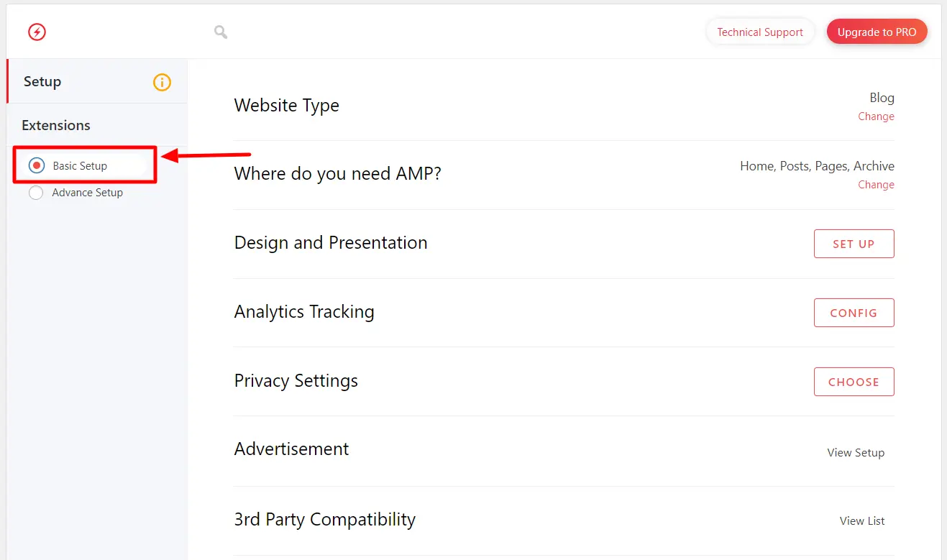Click the Technical Support button

760,32
